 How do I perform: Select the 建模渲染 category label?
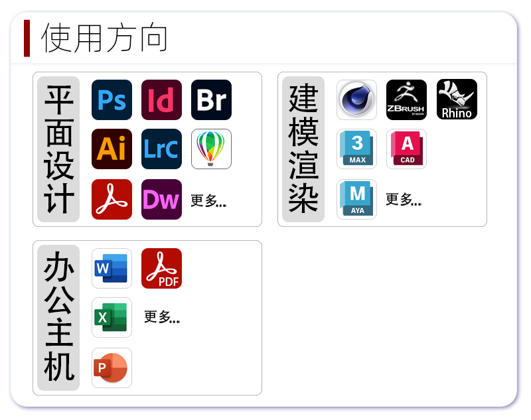[x=303, y=149]
